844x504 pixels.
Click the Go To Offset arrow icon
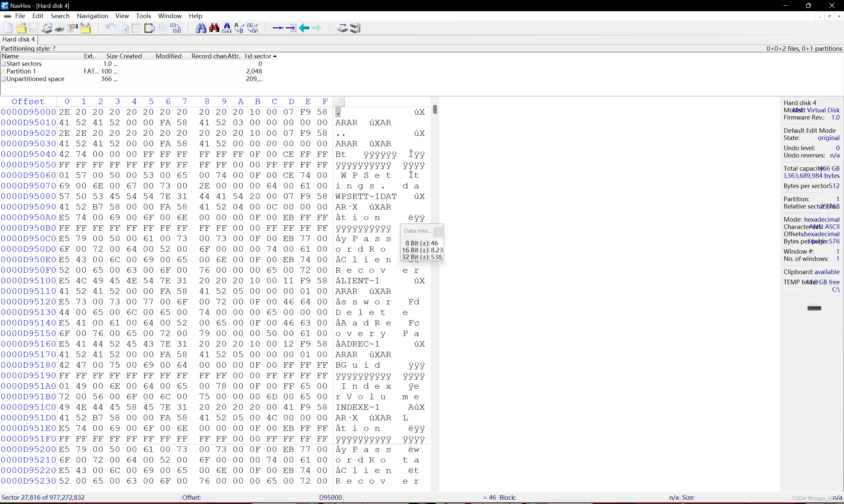[x=278, y=28]
